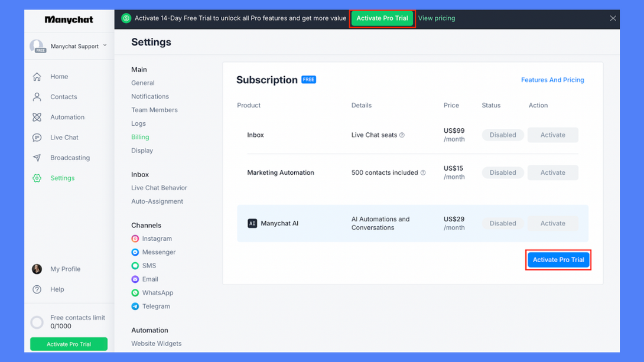Open Notifications settings
Image resolution: width=644 pixels, height=362 pixels.
(x=150, y=96)
